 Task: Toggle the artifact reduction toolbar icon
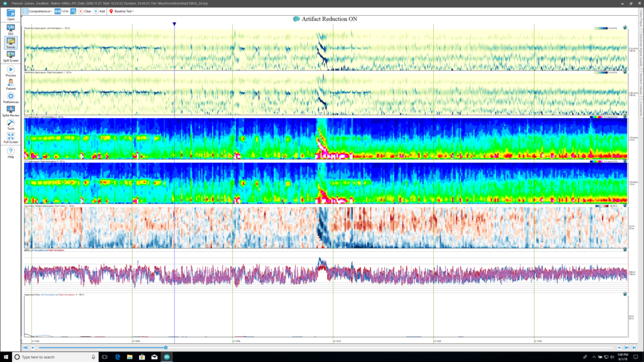click(x=73, y=11)
